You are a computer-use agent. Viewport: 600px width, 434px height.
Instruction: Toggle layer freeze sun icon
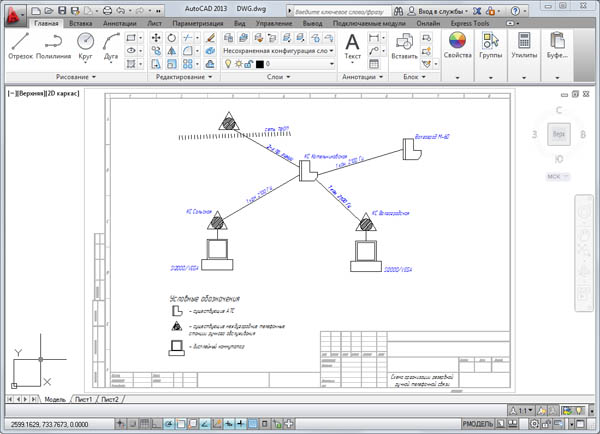(238, 64)
